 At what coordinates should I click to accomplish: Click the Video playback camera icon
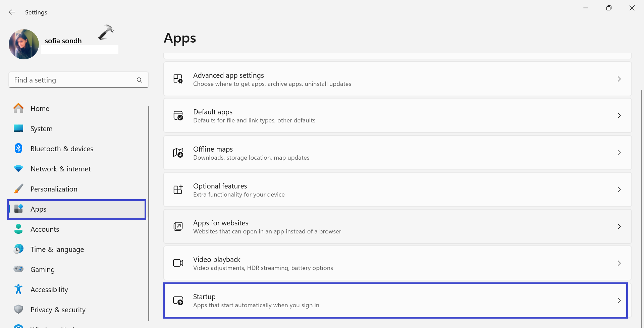(178, 263)
